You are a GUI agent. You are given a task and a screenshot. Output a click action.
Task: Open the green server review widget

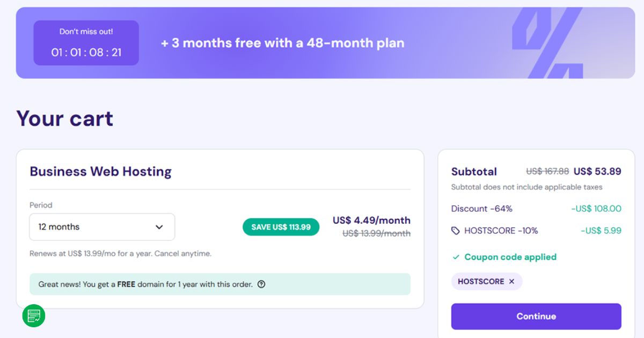pyautogui.click(x=33, y=317)
